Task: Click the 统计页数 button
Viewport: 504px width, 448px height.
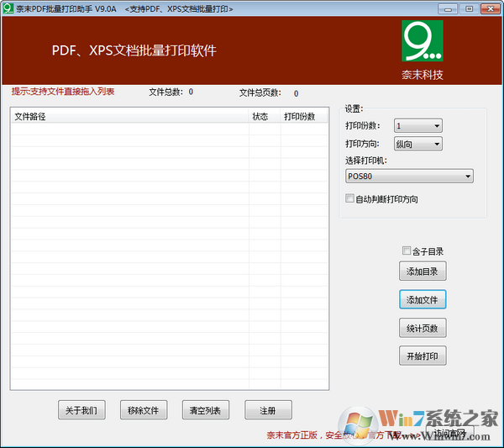Action: tap(423, 328)
